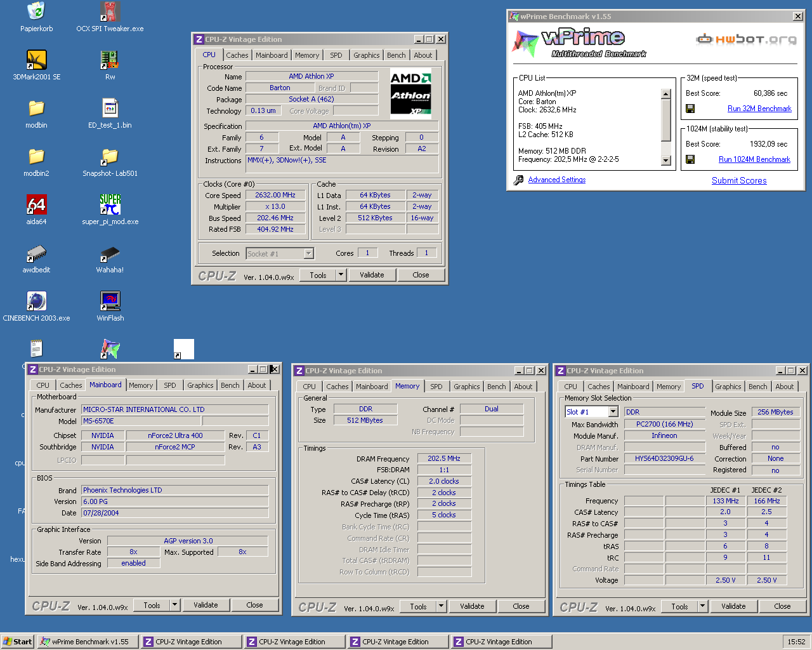This screenshot has width=812, height=650.
Task: Select the CINEBENCH 2003.exe desktop icon
Action: point(36,301)
